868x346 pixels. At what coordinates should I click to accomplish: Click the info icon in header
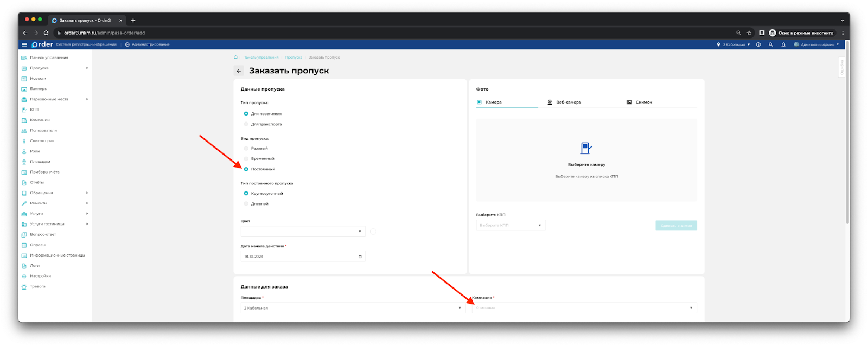pyautogui.click(x=758, y=44)
